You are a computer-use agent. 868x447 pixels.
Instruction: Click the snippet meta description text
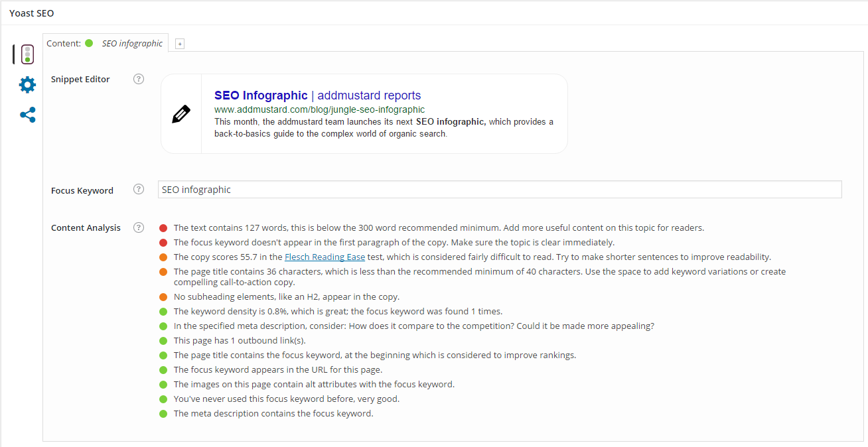click(x=384, y=127)
